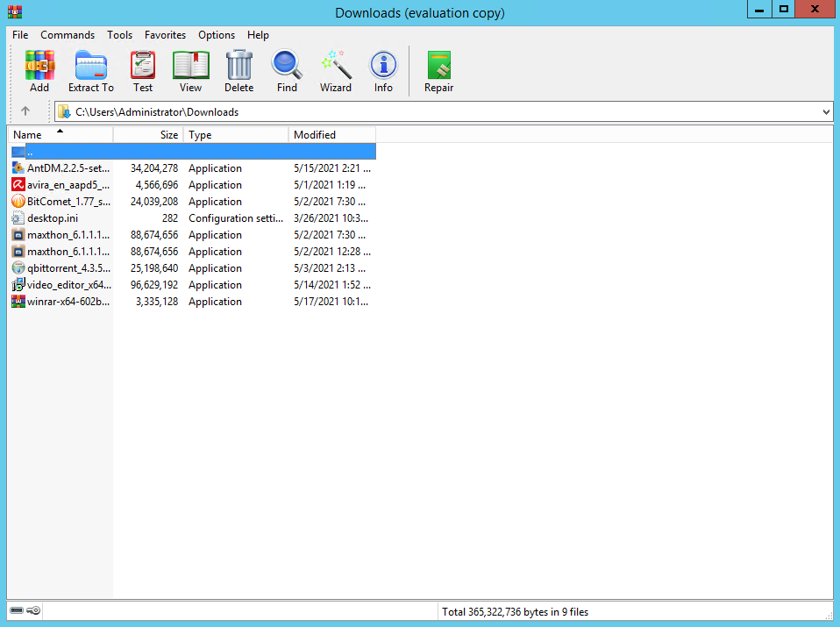Click the AntDM installer file icon
840x627 pixels.
tap(18, 168)
